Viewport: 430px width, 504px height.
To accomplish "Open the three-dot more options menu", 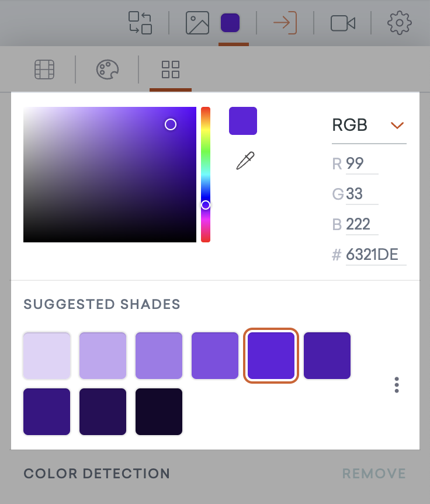I will pyautogui.click(x=397, y=385).
